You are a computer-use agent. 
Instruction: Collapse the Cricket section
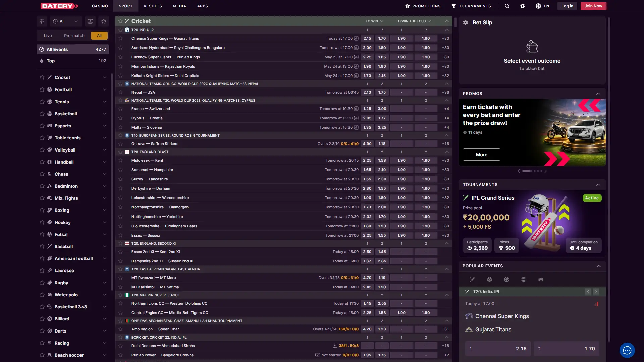[446, 21]
